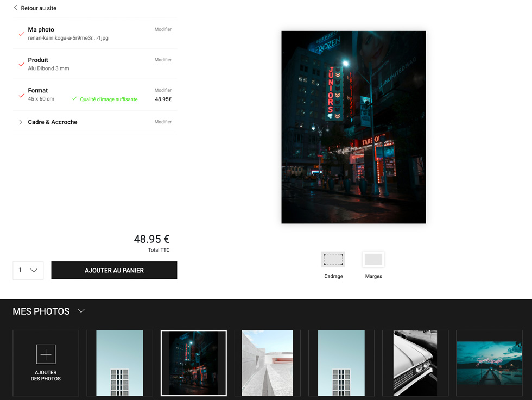Viewport: 532px width, 400px height.
Task: Click the AJOUTER AU PANIER button
Action: [x=114, y=270]
